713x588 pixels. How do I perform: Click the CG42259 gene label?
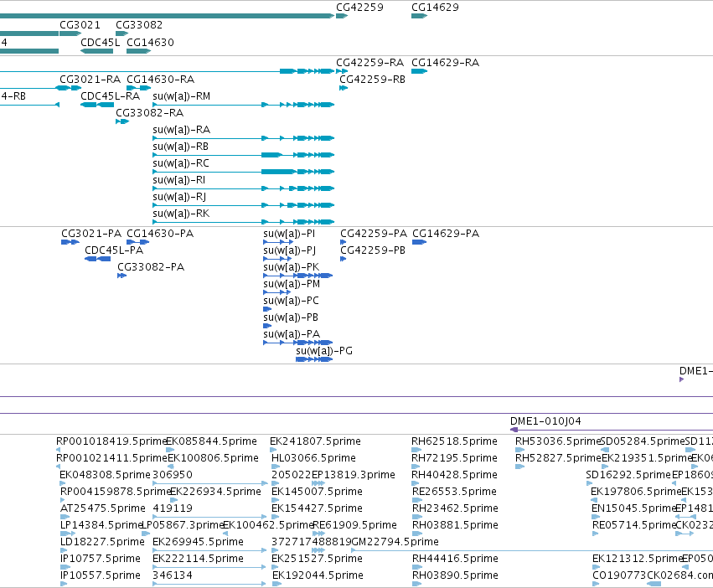pos(359,8)
